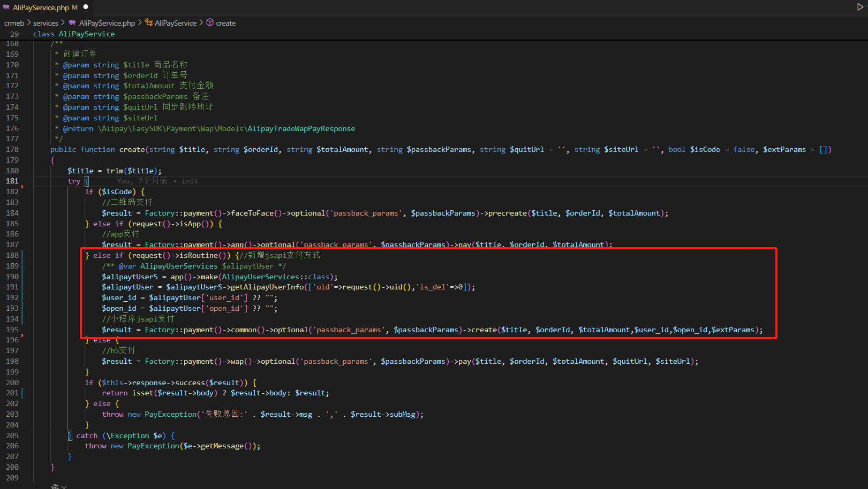This screenshot has height=489, width=868.
Task: Click the class symbol icon in the breadcrumb
Action: [x=148, y=22]
